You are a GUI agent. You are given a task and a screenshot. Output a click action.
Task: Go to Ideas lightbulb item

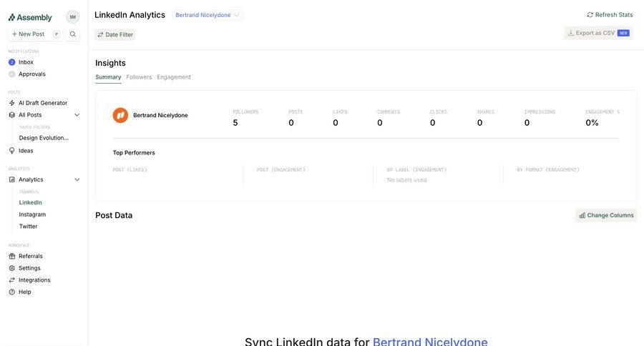26,151
